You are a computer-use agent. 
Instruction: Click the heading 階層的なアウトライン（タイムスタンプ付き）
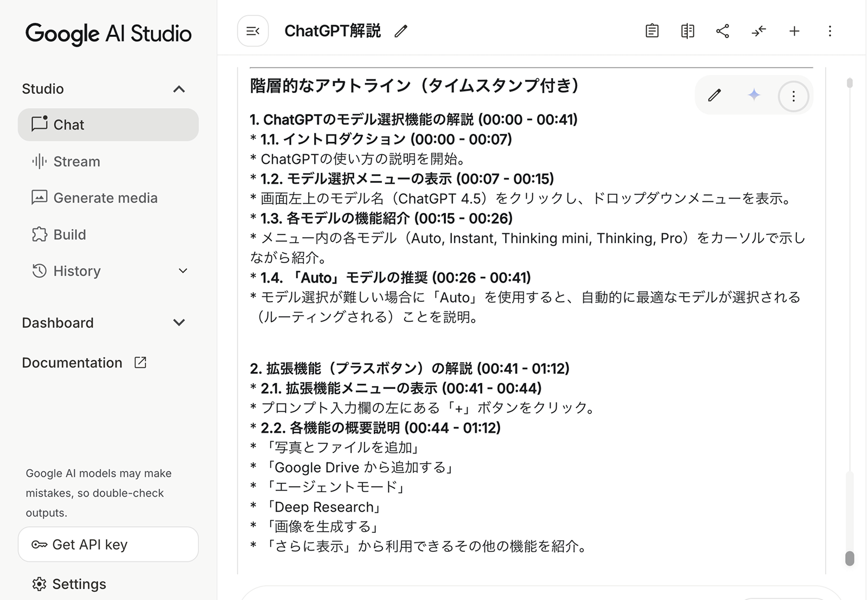point(415,86)
